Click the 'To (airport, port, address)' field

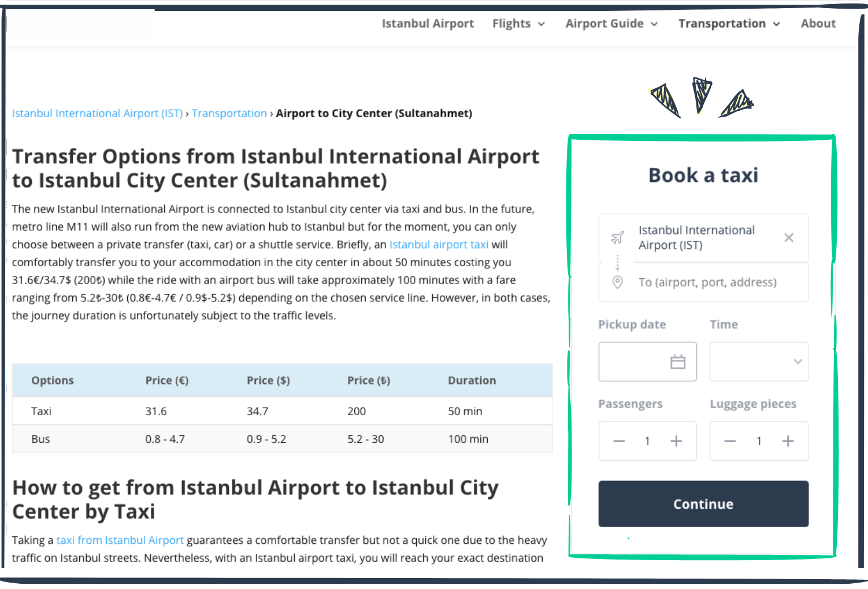pos(703,282)
